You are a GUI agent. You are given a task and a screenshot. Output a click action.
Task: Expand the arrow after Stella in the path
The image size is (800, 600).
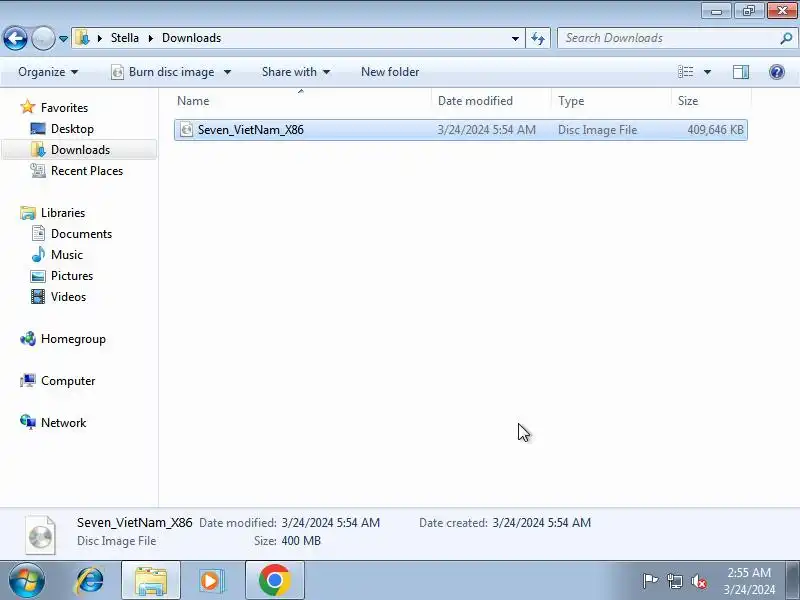pos(151,38)
